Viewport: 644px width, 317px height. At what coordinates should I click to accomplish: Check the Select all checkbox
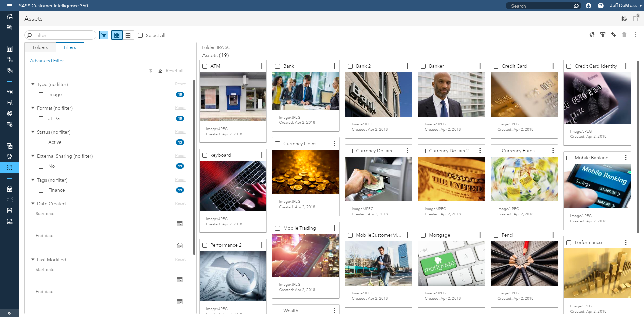pyautogui.click(x=140, y=35)
